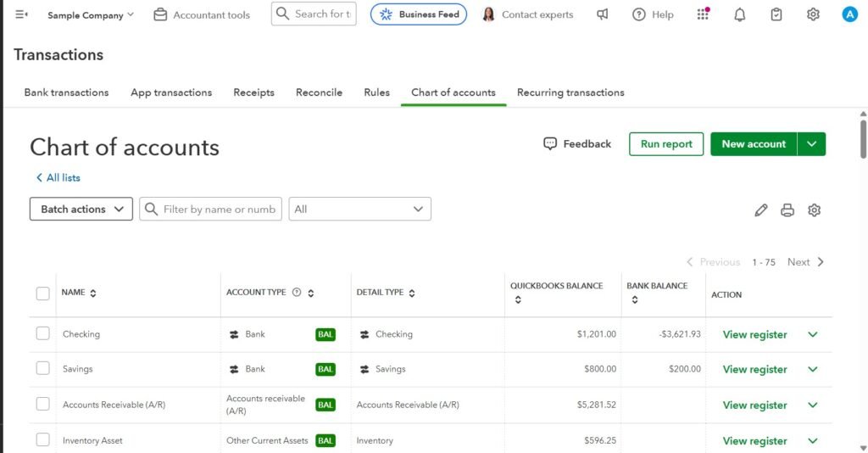Viewport: 868px width, 453px height.
Task: Click the Filter by name or number field
Action: [x=219, y=210]
